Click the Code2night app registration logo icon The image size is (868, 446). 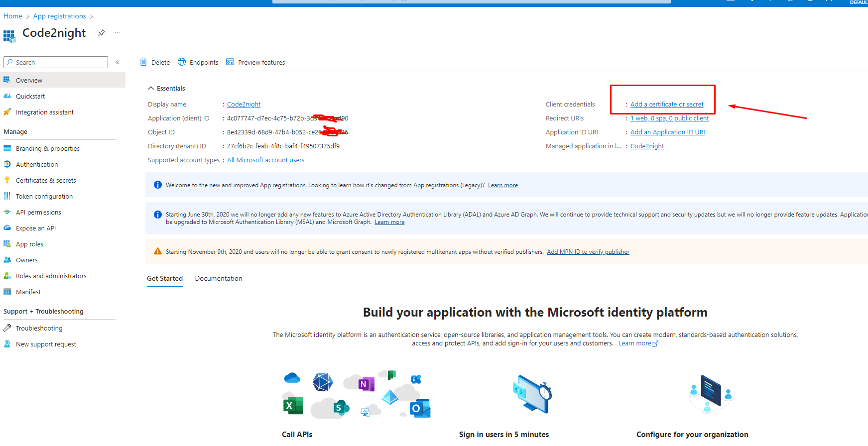pyautogui.click(x=9, y=36)
